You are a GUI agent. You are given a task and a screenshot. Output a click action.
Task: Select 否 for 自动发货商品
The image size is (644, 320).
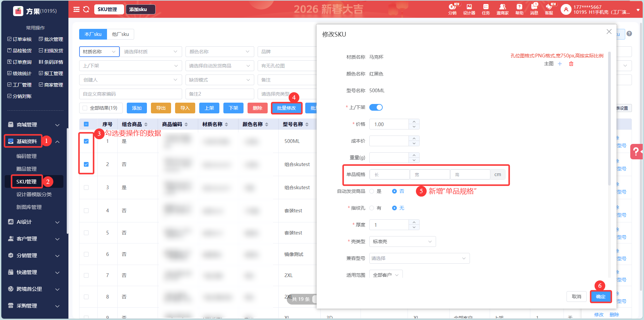coord(394,191)
